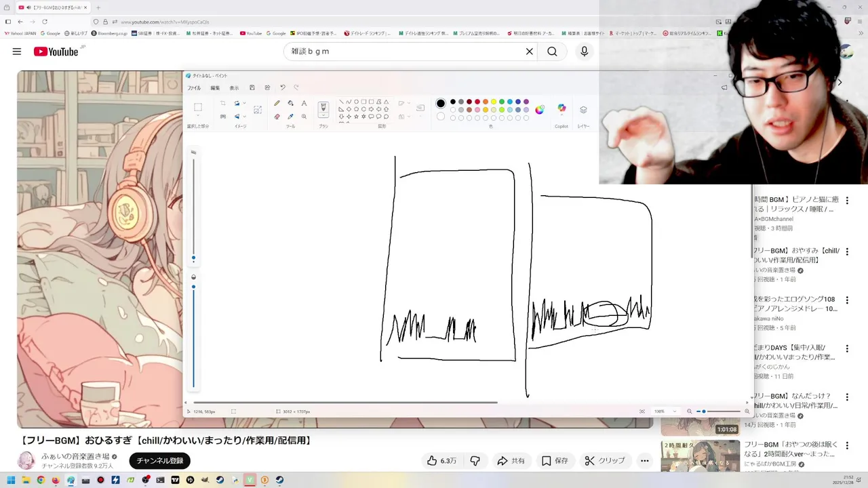The height and width of the screenshot is (488, 868).
Task: Open the video more actions ellipsis
Action: pyautogui.click(x=645, y=460)
